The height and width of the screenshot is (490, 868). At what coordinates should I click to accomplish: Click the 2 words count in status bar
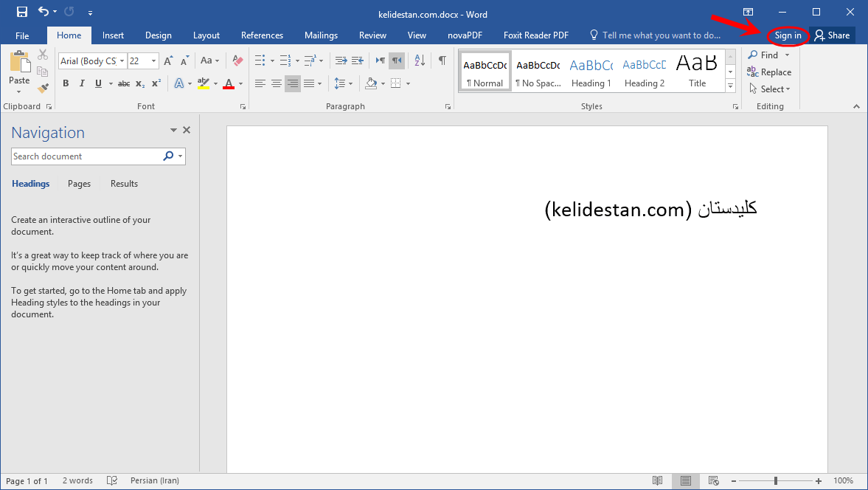click(77, 480)
